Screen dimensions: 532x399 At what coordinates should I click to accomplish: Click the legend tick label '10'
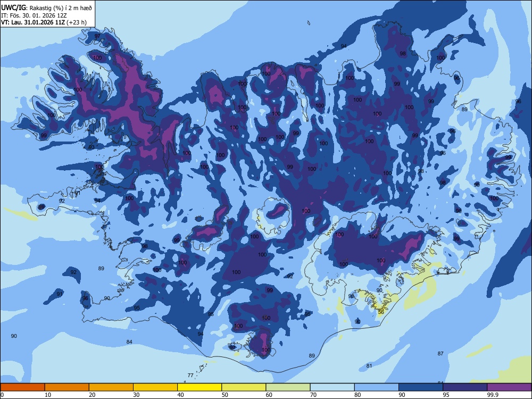[x=47, y=395]
